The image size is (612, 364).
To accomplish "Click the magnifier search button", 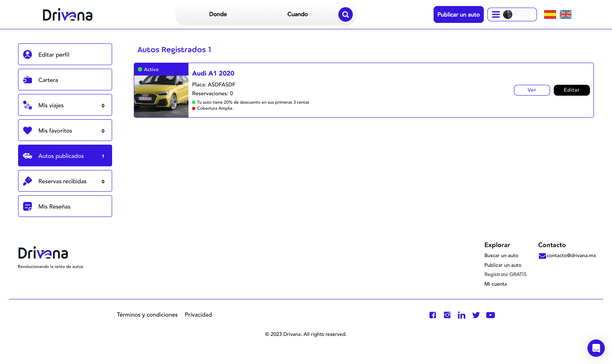I will 345,14.
